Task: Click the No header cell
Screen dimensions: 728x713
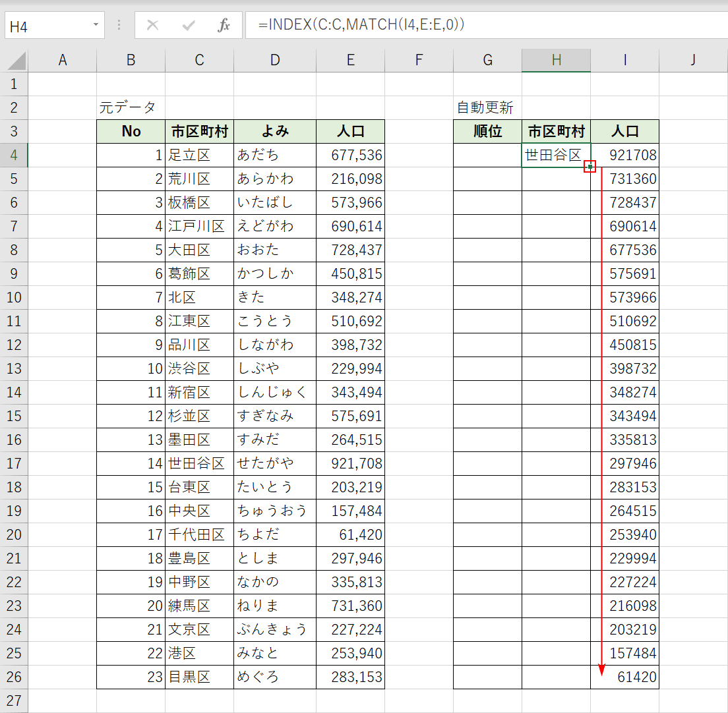Action: tap(131, 131)
